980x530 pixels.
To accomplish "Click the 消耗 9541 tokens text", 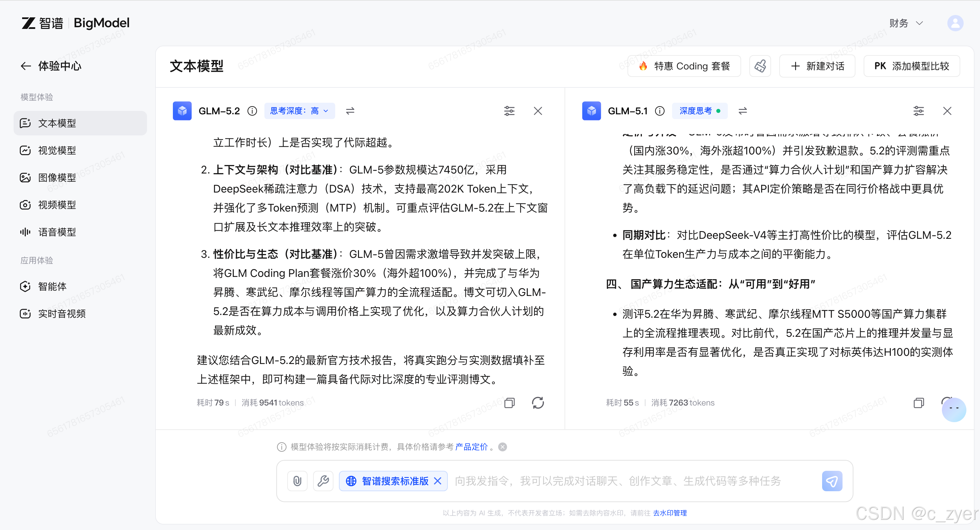I will tap(272, 403).
